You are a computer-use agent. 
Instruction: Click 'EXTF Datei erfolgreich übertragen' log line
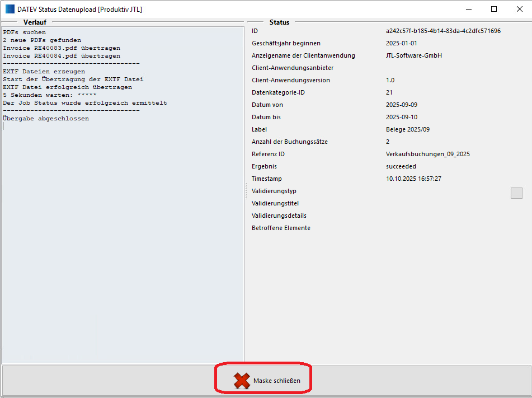pyautogui.click(x=67, y=87)
